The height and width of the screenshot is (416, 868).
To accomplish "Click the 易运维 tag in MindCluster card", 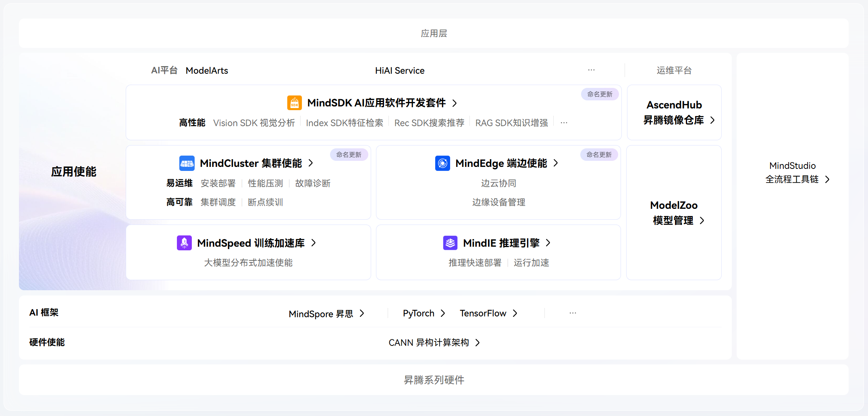I will pos(180,183).
